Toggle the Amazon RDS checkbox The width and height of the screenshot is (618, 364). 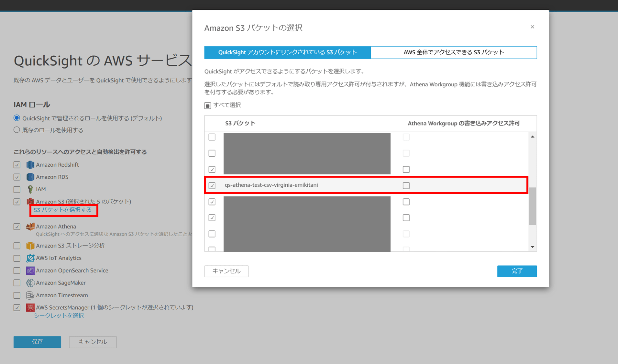point(17,177)
